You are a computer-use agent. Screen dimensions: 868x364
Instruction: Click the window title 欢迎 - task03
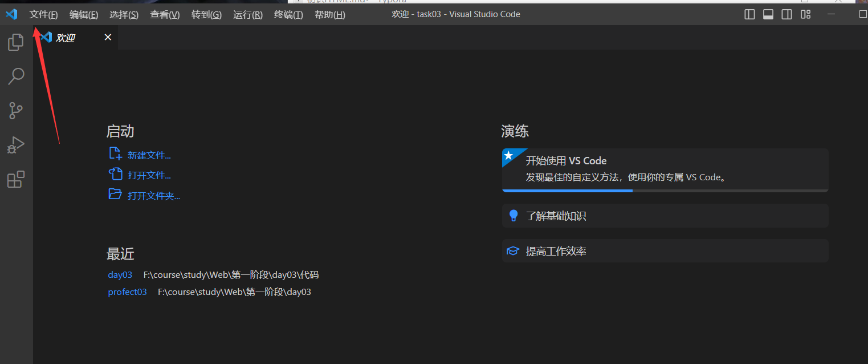[416, 14]
